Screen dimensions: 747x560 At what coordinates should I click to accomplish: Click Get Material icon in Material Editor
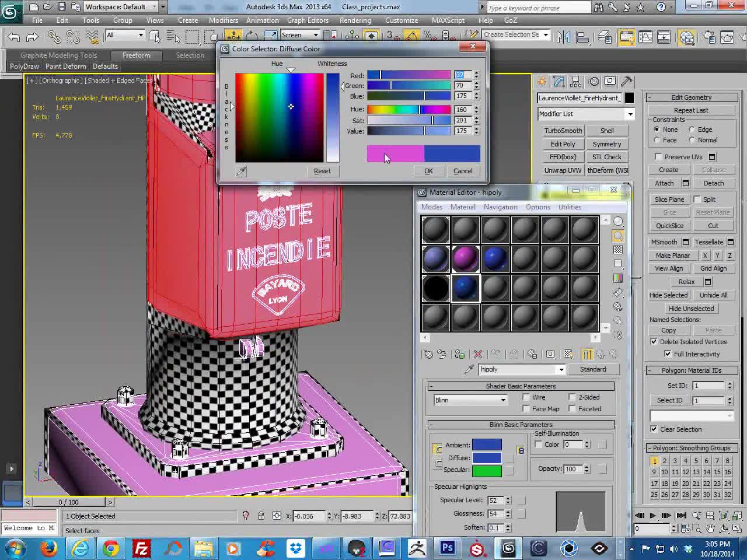428,354
